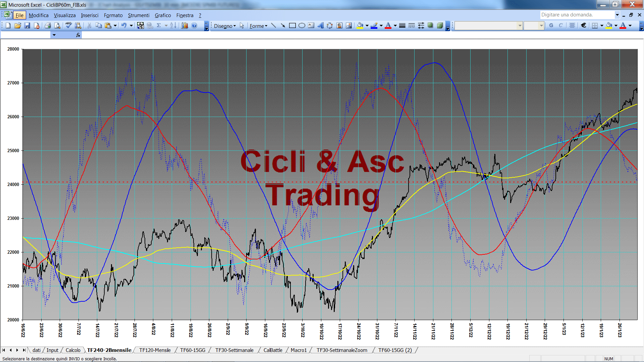The height and width of the screenshot is (362, 644).
Task: Click the AutoSum sigma icon
Action: click(159, 26)
